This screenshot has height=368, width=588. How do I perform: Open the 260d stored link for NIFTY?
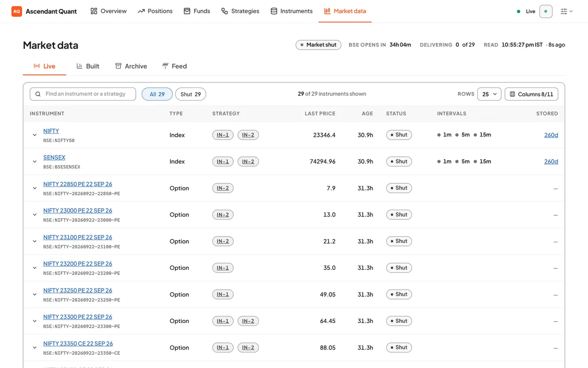point(551,135)
